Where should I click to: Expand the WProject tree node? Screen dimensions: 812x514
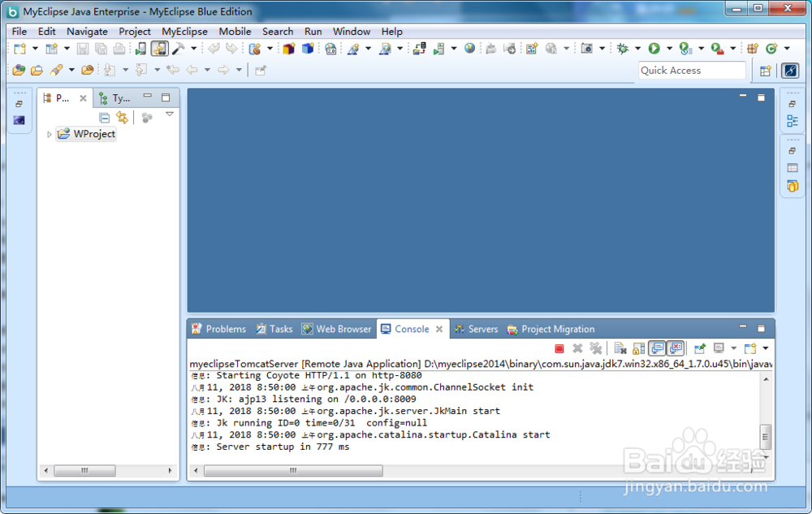50,135
